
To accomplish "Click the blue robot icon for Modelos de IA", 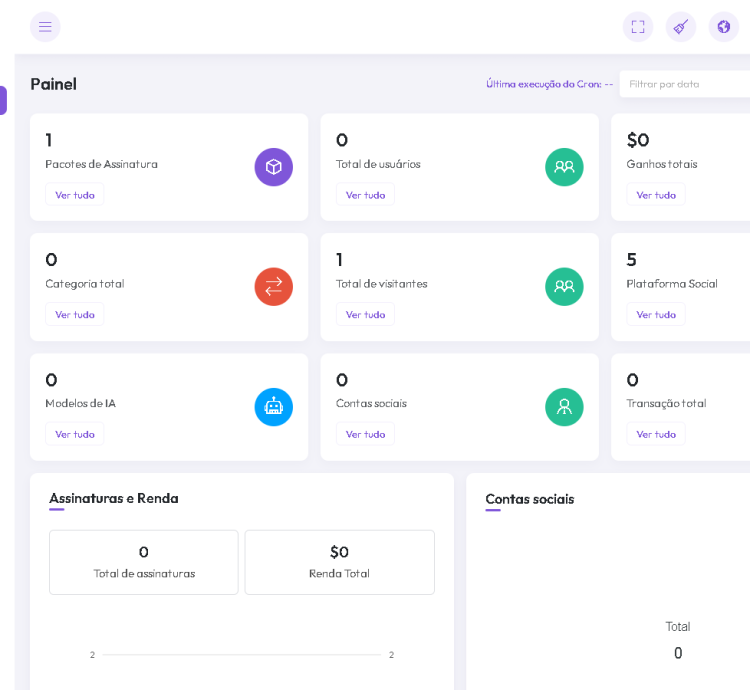I will click(x=274, y=407).
